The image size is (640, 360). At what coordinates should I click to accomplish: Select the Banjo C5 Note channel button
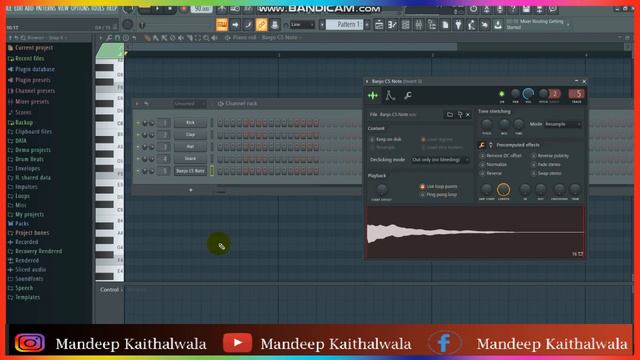tap(190, 171)
